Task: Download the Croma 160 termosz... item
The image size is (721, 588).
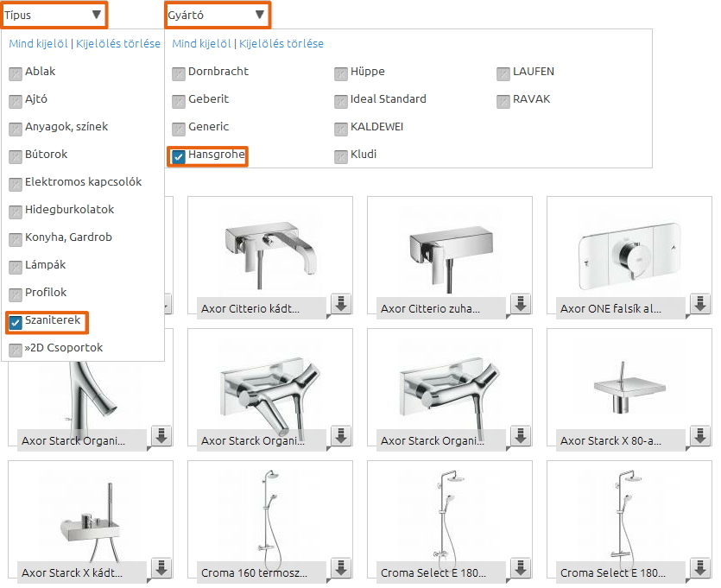Action: (x=341, y=568)
